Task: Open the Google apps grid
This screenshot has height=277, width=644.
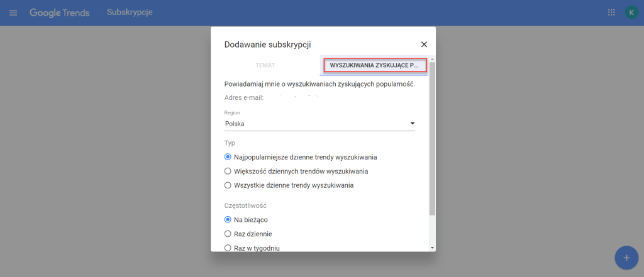Action: [611, 13]
